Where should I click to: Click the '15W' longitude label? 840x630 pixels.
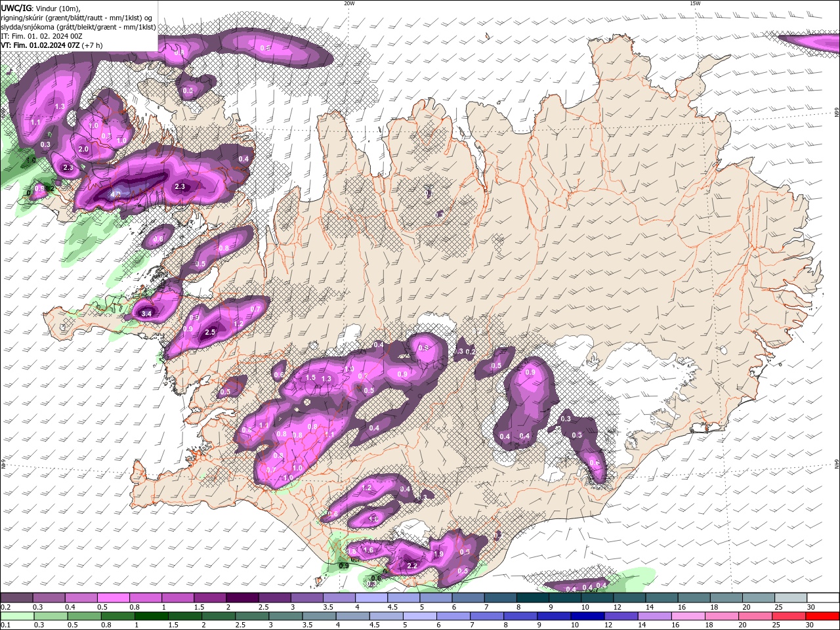click(x=695, y=3)
